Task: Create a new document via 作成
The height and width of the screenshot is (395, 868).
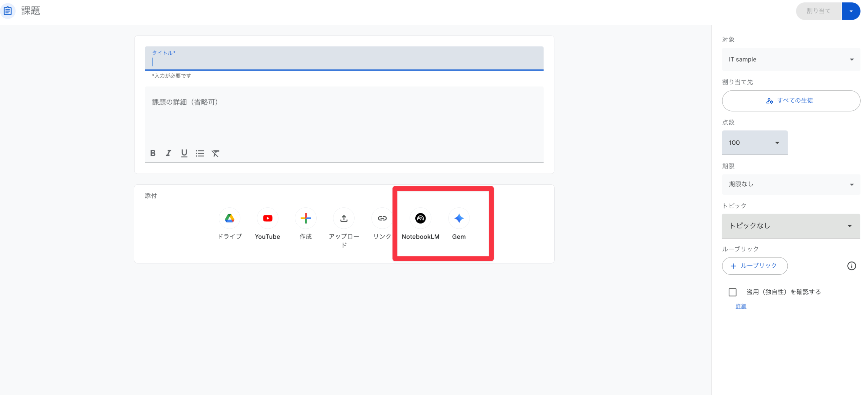Action: coord(305,218)
